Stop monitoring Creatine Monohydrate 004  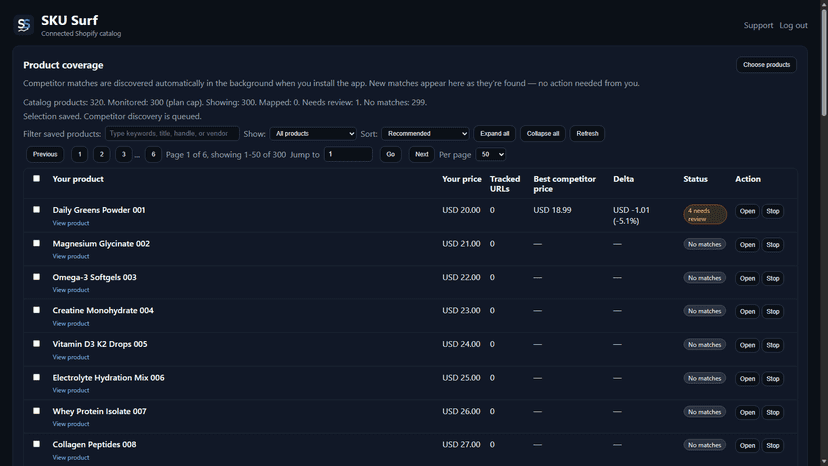(x=773, y=312)
